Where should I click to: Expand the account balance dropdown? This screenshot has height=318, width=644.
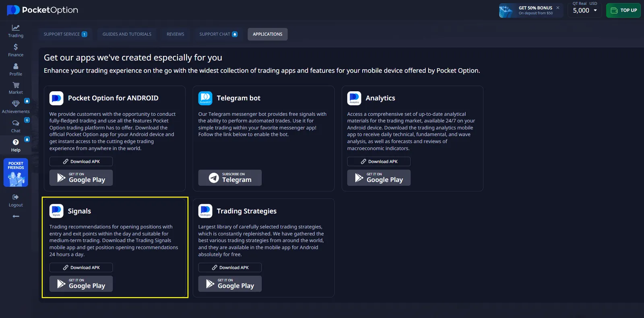(595, 10)
